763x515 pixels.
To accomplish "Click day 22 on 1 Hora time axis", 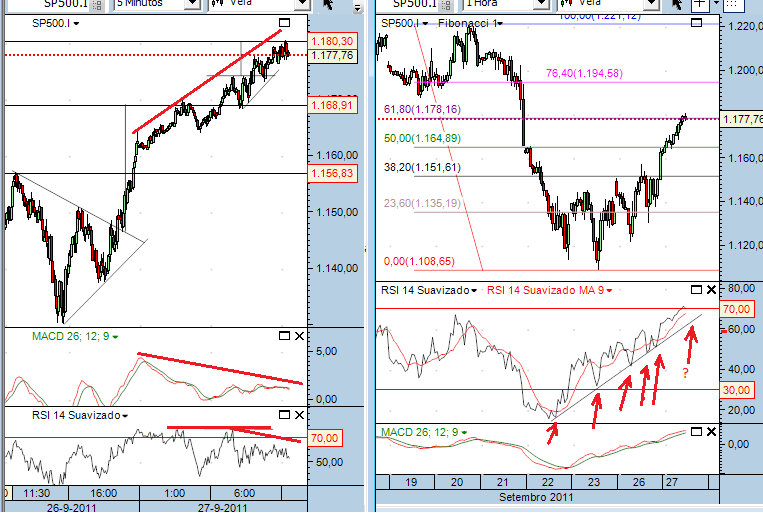I will coord(548,482).
